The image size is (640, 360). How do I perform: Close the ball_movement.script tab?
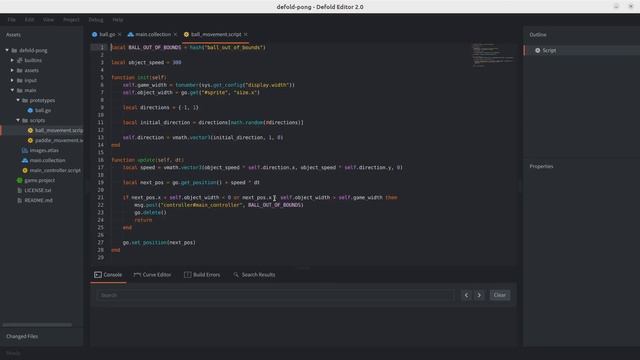246,35
